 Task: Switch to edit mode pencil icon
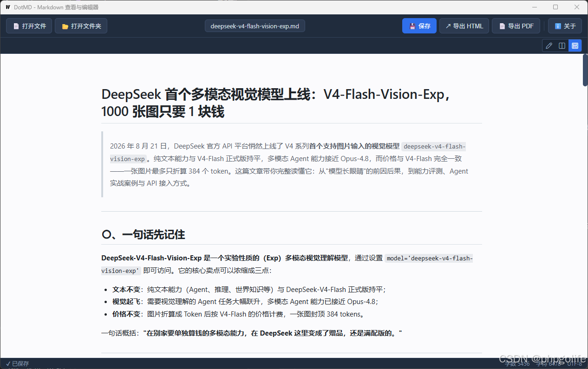coord(549,45)
